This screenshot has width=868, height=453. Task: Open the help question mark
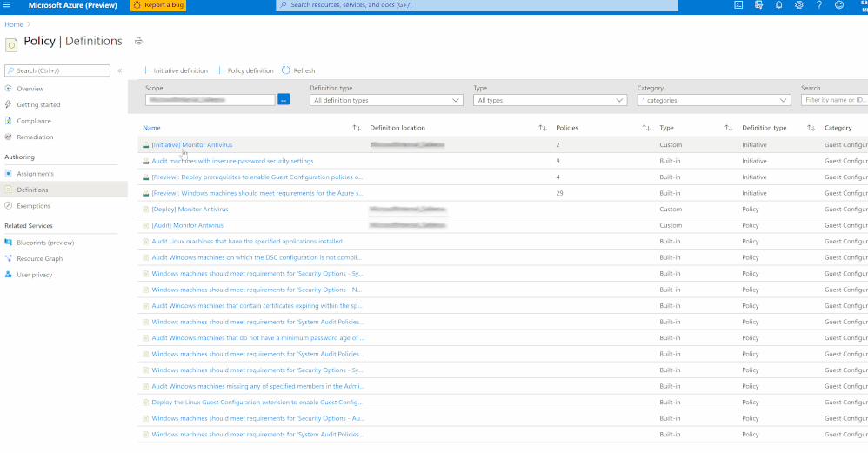[818, 5]
